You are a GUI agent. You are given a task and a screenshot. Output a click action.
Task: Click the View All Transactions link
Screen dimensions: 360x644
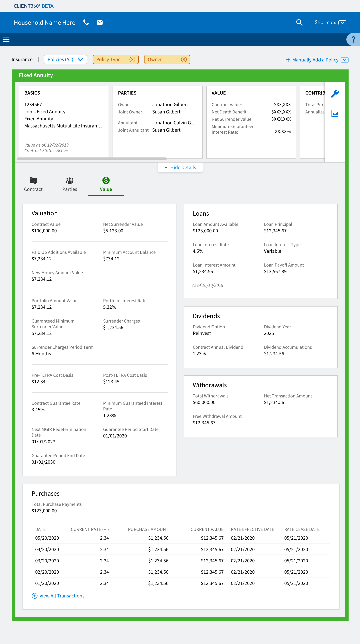click(x=62, y=596)
